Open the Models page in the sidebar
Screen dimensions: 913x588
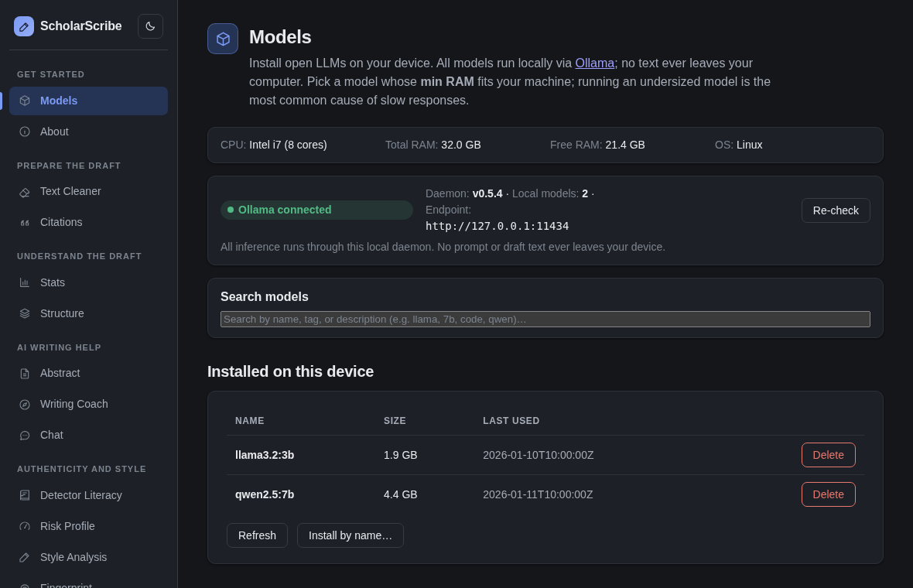point(88,101)
